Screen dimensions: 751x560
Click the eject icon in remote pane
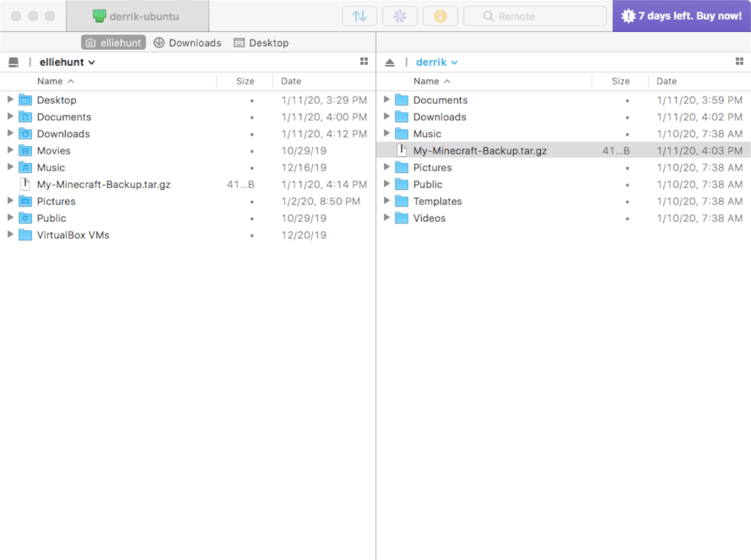(x=390, y=63)
